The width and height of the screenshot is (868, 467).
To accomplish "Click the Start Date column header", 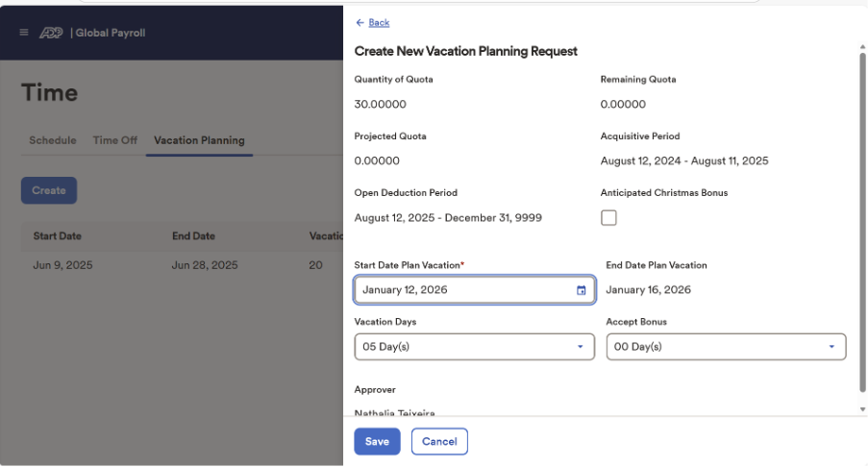I will coord(57,236).
